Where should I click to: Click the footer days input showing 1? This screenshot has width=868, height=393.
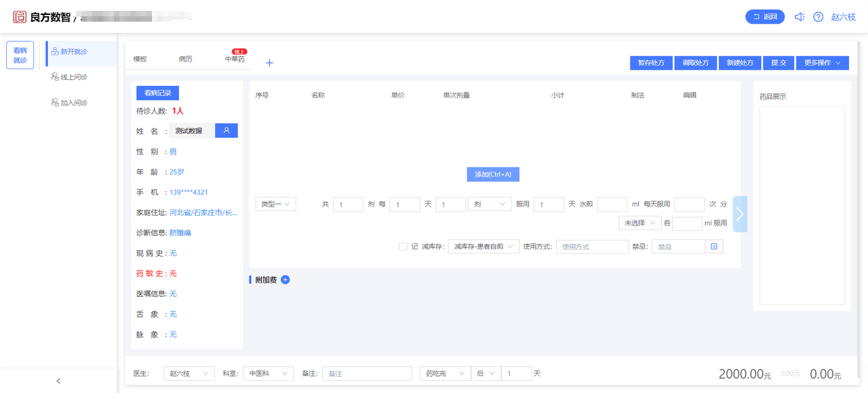pos(517,373)
